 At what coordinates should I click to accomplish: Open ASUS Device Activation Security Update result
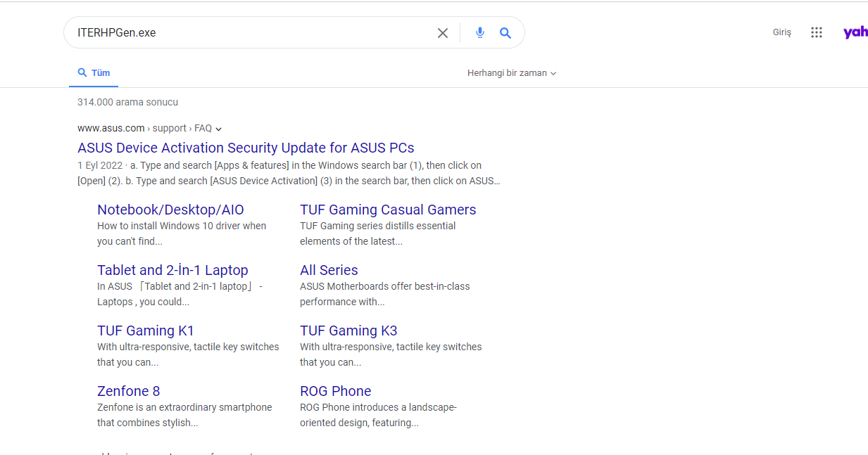pyautogui.click(x=246, y=148)
